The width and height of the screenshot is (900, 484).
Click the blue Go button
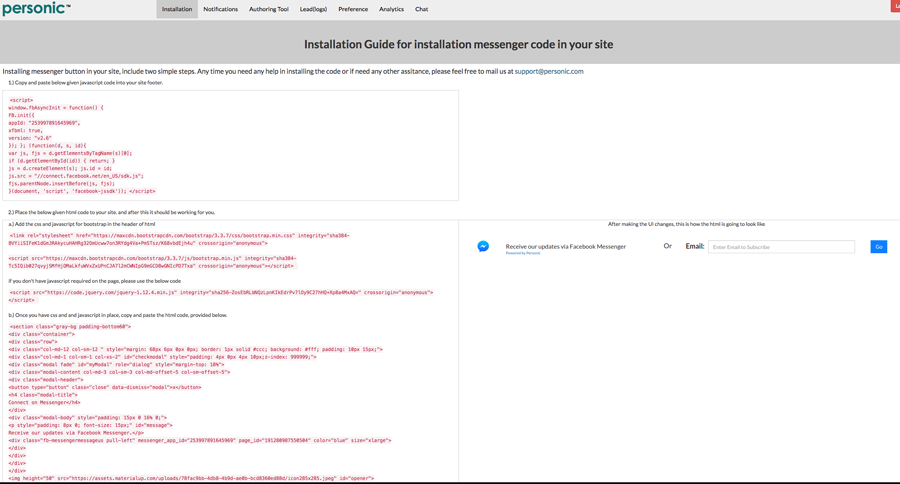click(x=879, y=247)
